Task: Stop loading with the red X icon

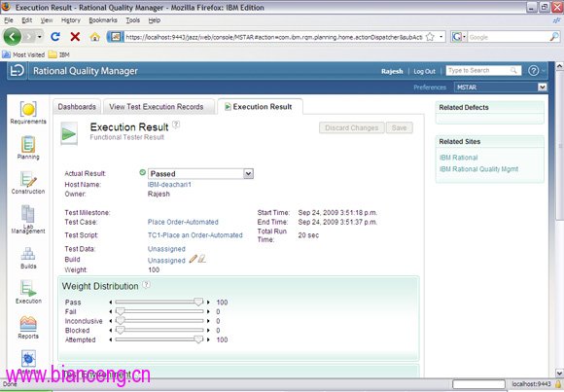Action: click(x=75, y=36)
